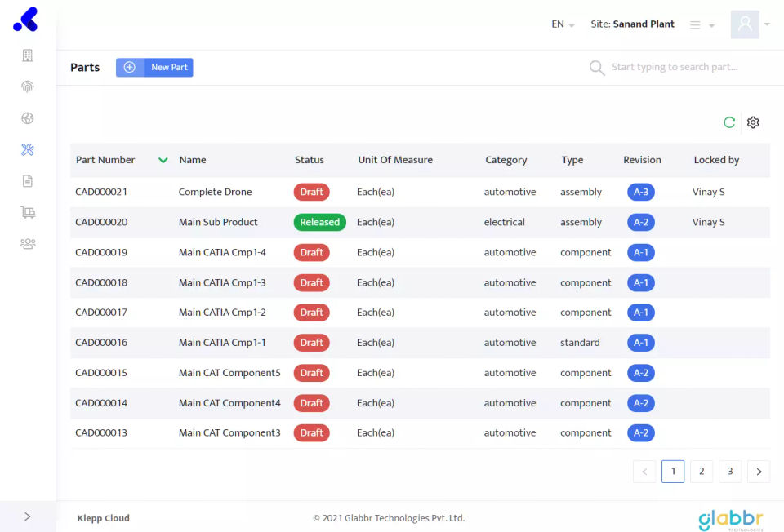Click Type column header

572,160
